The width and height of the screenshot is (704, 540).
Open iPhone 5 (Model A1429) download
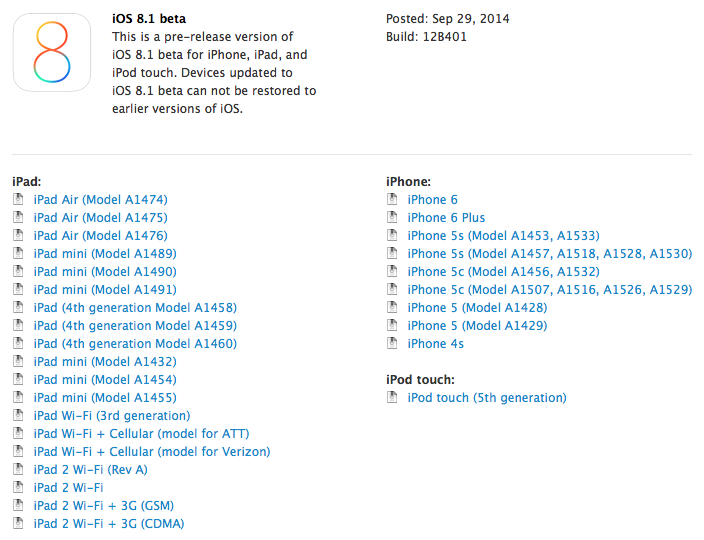click(477, 326)
